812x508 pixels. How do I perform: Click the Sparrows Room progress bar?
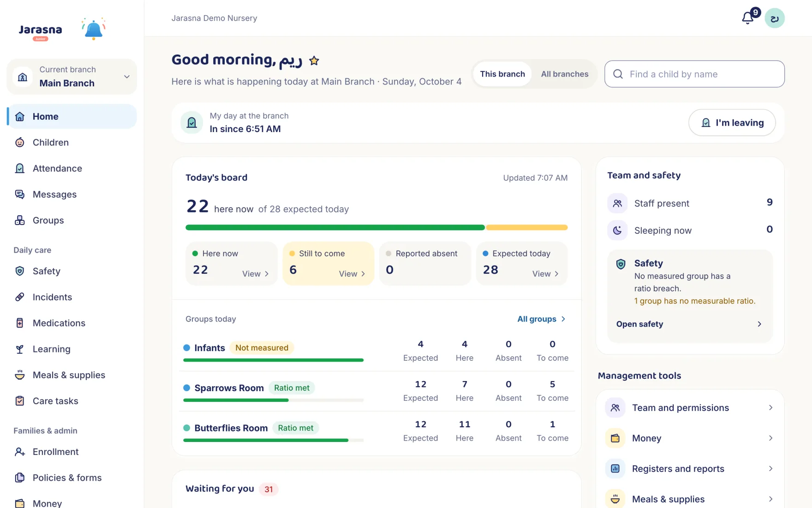(x=273, y=400)
